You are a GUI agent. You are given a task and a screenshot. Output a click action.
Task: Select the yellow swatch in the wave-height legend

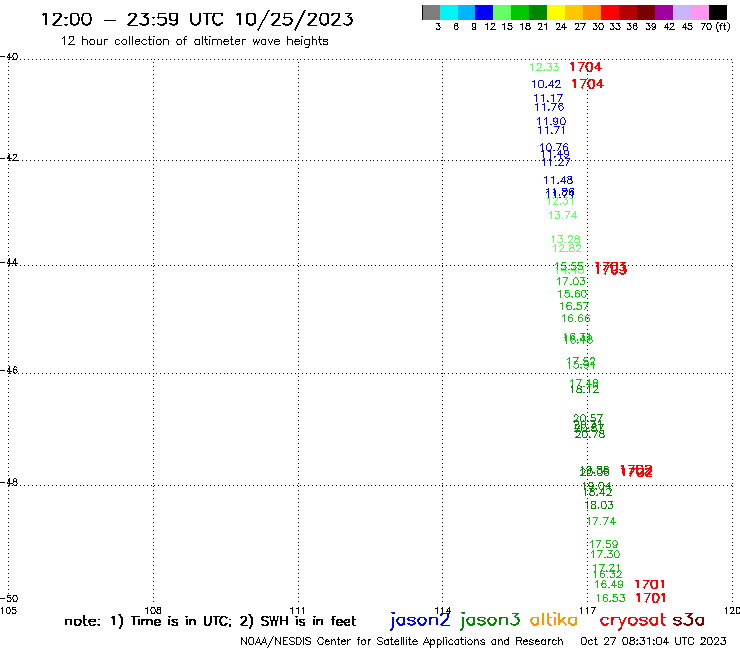tap(555, 12)
